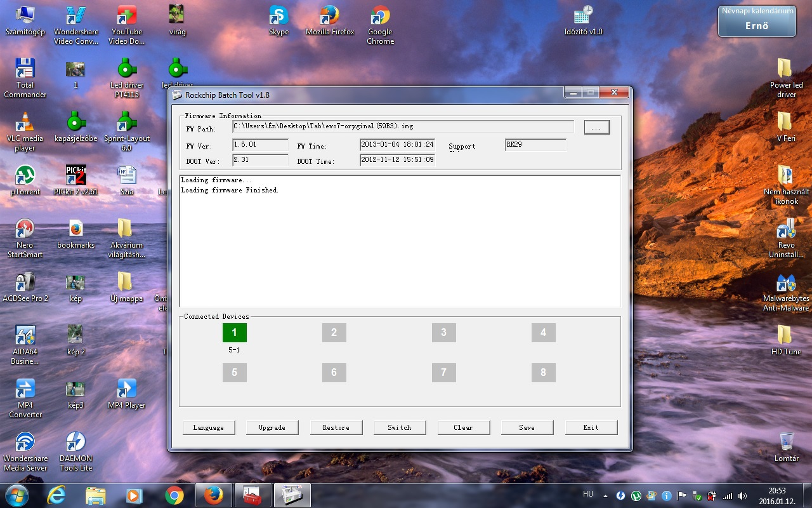Viewport: 812px width, 508px height.
Task: Open Google Chrome desktop shortcut
Action: coord(381,25)
